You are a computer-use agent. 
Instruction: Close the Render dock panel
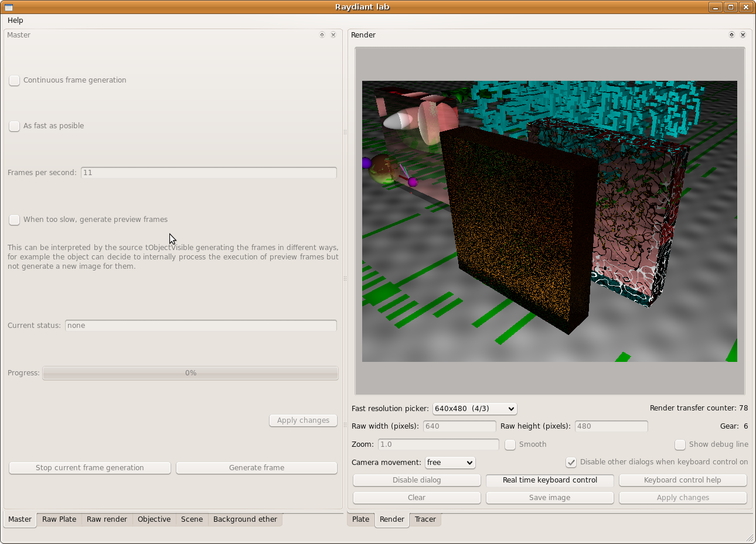[743, 35]
